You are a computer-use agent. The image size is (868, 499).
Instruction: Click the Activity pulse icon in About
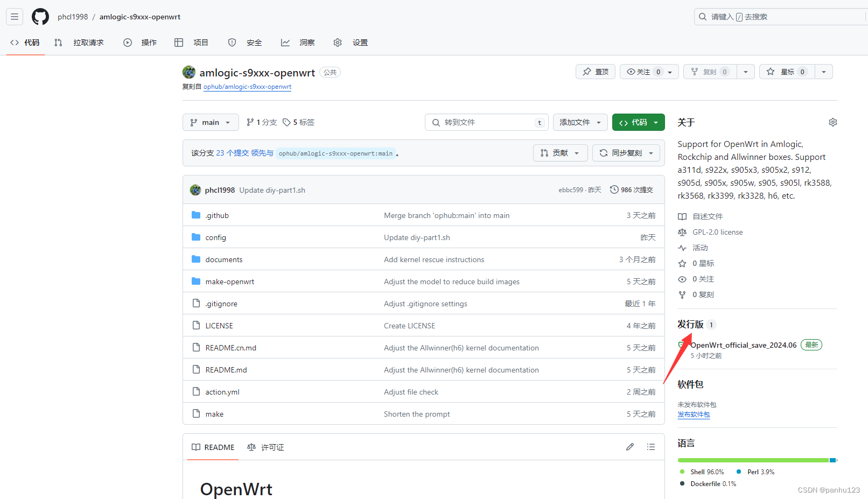[682, 248]
